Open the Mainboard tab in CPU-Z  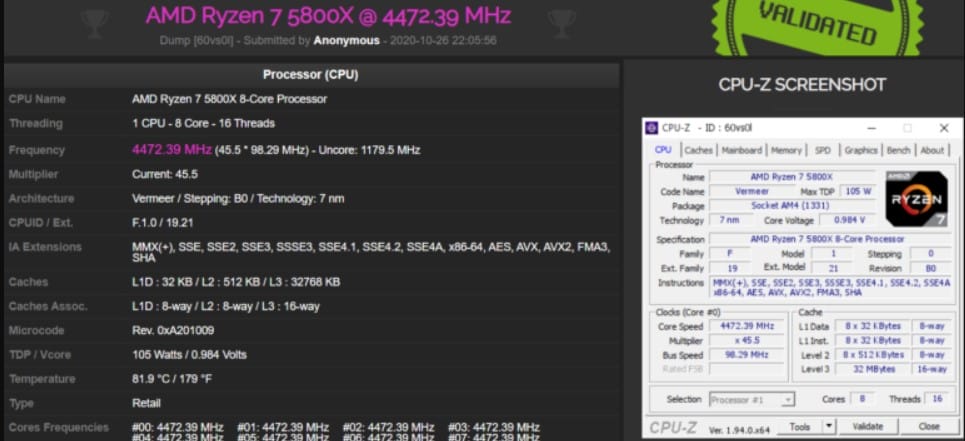click(x=741, y=150)
